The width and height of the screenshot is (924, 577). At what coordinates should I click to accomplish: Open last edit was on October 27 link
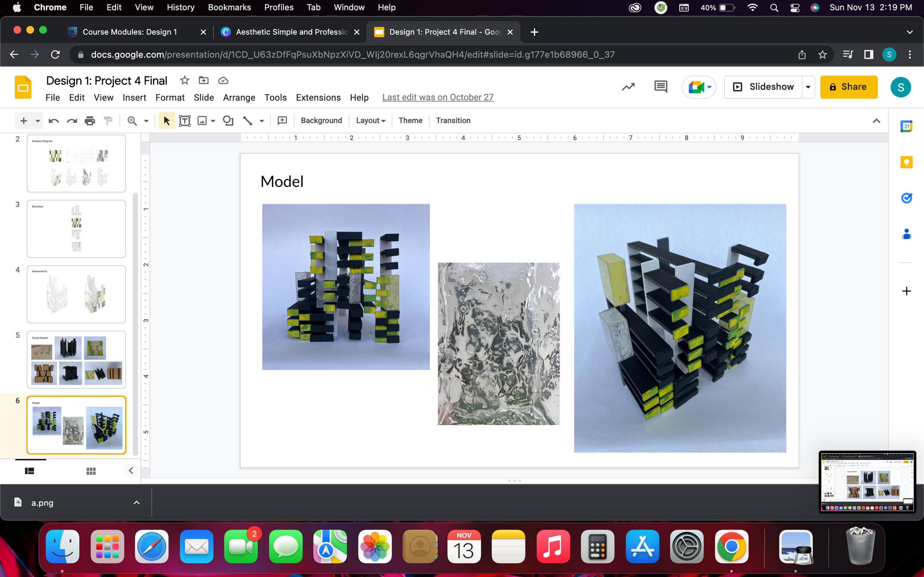pos(437,97)
